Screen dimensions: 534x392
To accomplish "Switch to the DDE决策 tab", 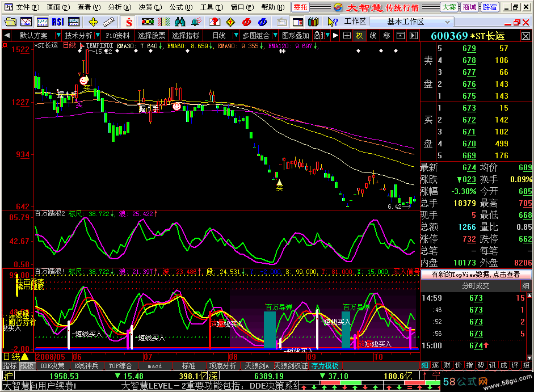I will click(52, 366).
